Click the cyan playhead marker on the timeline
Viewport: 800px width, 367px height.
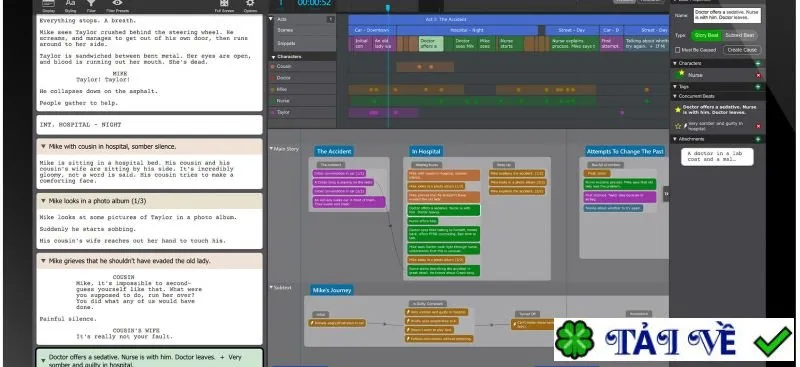[x=388, y=8]
